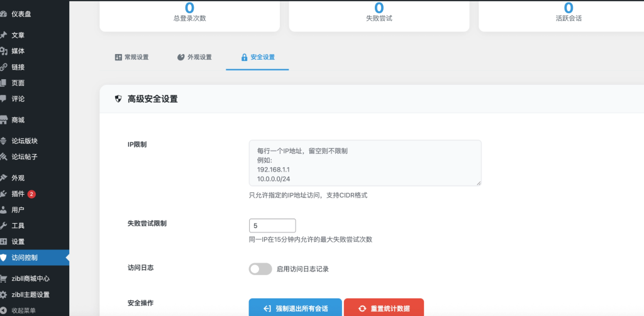Open zibll商城中心 menu item
This screenshot has height=316, width=644.
(x=35, y=279)
